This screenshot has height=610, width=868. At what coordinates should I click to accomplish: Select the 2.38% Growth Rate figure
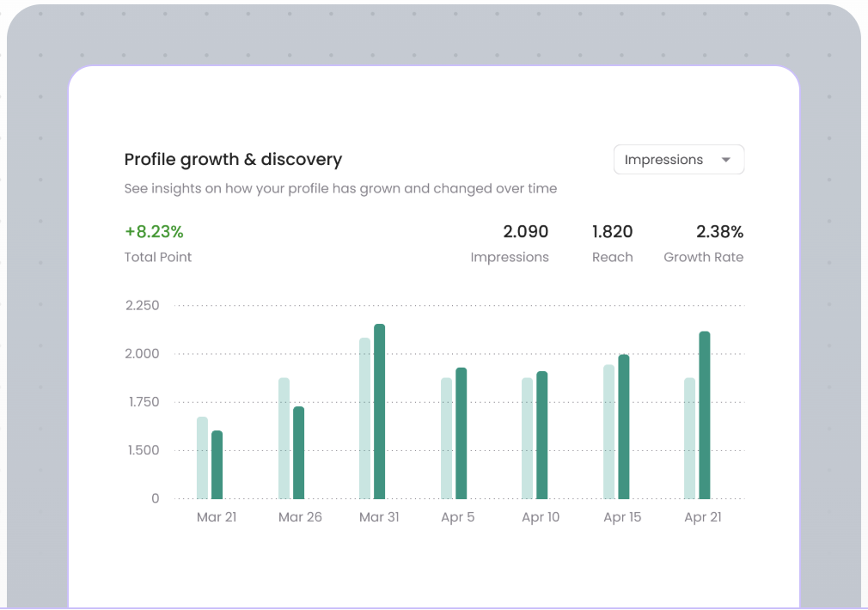(x=719, y=232)
